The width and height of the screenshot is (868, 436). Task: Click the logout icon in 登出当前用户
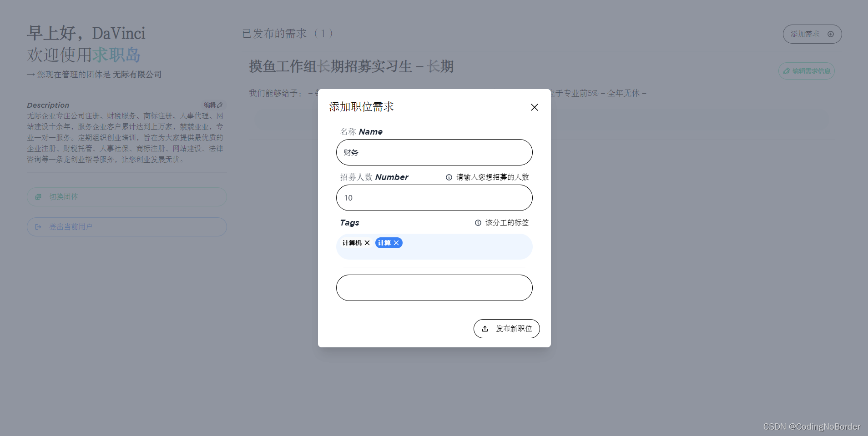38,227
